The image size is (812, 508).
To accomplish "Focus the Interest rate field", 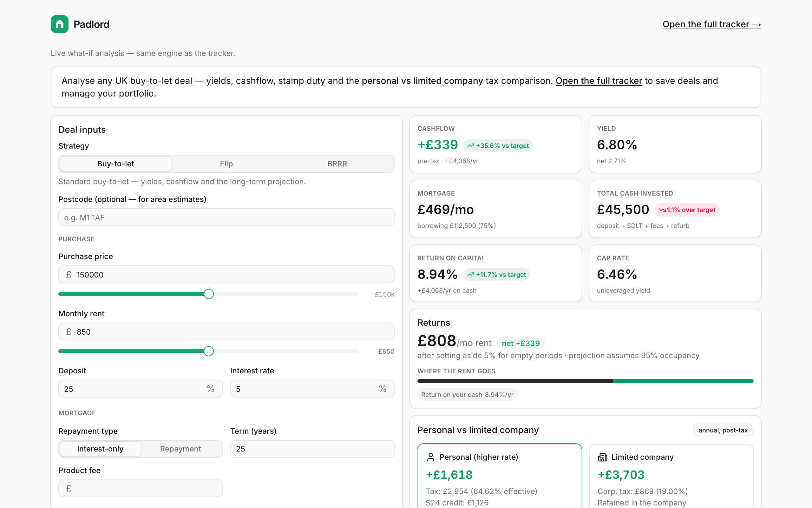I will 312,389.
